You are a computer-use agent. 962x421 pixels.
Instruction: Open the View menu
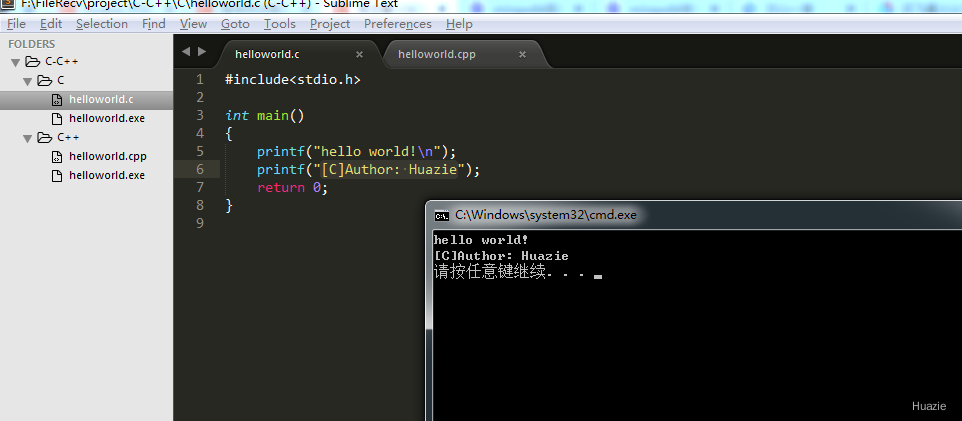tap(193, 24)
